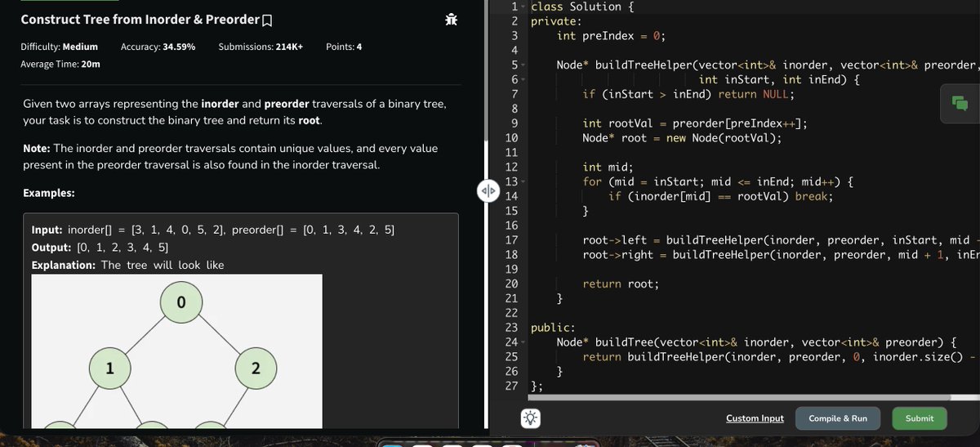The height and width of the screenshot is (447, 980).
Task: Click the 'int rootVal = preorder[preIndex++];' line
Action: (x=695, y=123)
